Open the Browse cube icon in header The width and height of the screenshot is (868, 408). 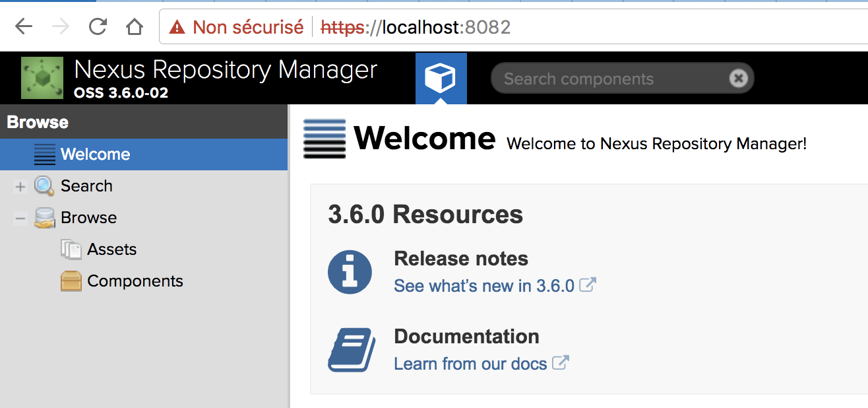click(441, 79)
